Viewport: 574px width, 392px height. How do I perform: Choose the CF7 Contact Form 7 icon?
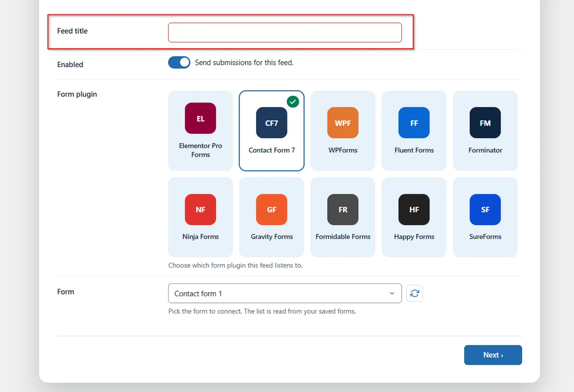(272, 123)
